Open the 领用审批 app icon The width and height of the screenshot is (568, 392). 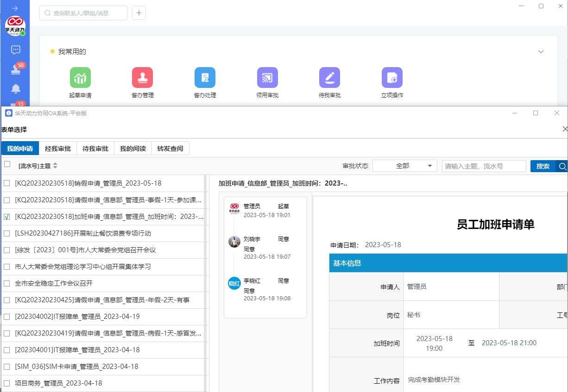click(x=267, y=78)
